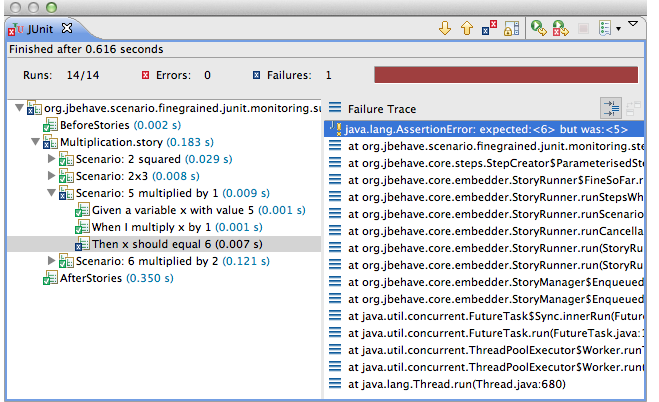Screen dimensions: 659x402
Task: Click Scenario: 6 multiplied by 2 icon
Action: pos(66,261)
